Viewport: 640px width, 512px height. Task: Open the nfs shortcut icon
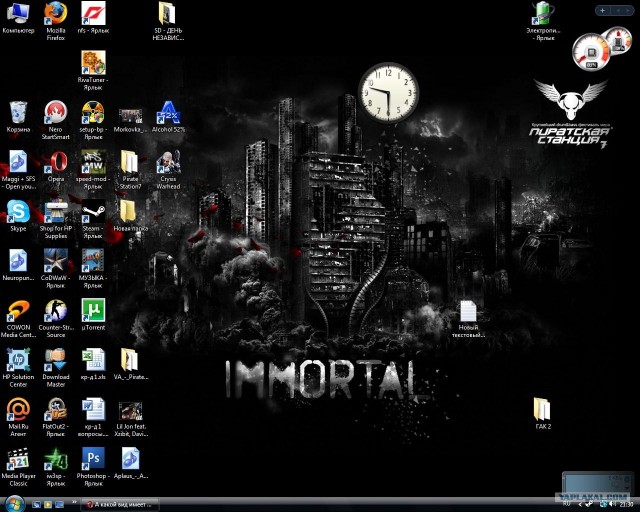pyautogui.click(x=93, y=18)
